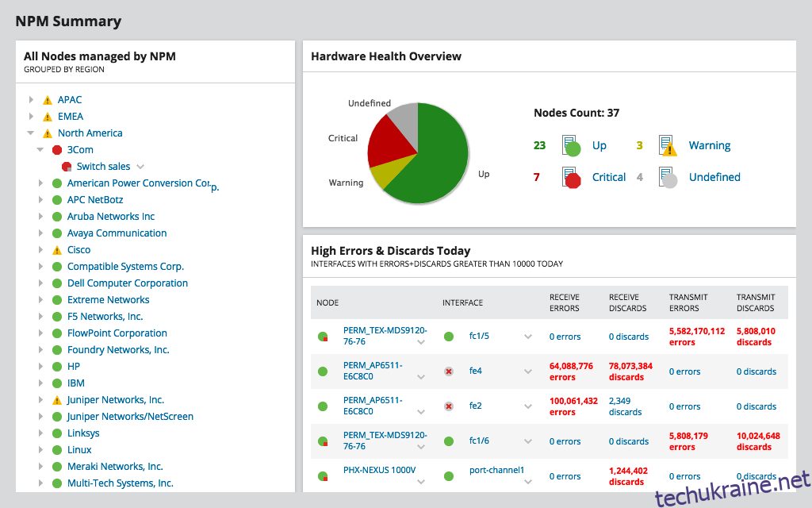Open the dropdown chevron for interface fc1/6

528,441
